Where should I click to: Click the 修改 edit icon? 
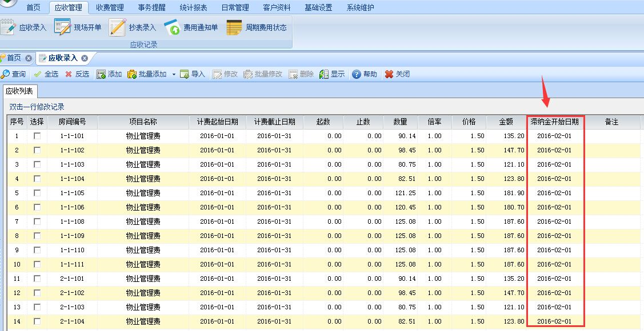[217, 74]
